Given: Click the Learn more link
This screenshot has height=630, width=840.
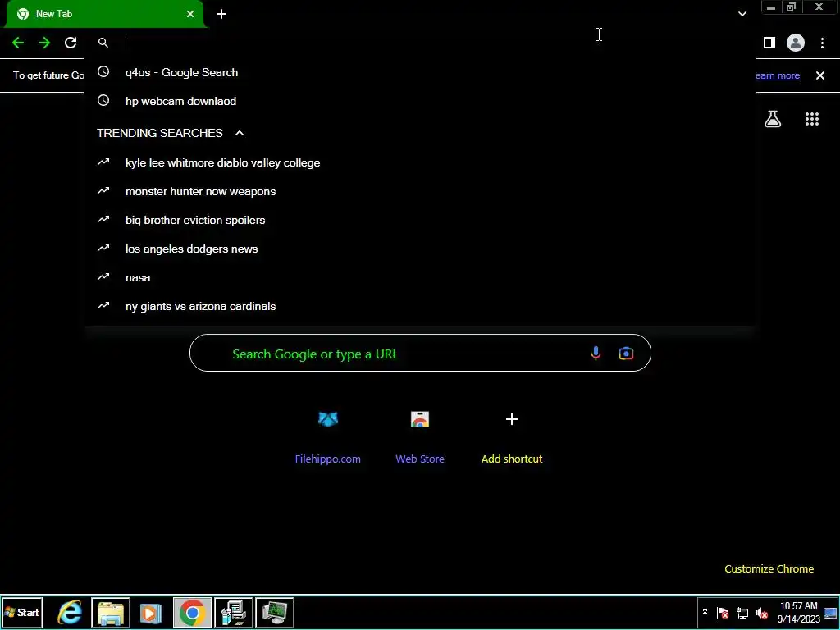Looking at the screenshot, I should coord(778,75).
